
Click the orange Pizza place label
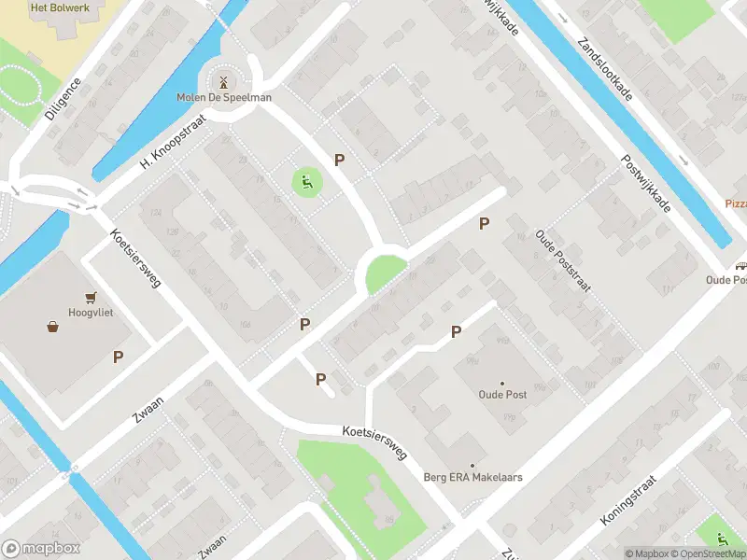pyautogui.click(x=736, y=203)
